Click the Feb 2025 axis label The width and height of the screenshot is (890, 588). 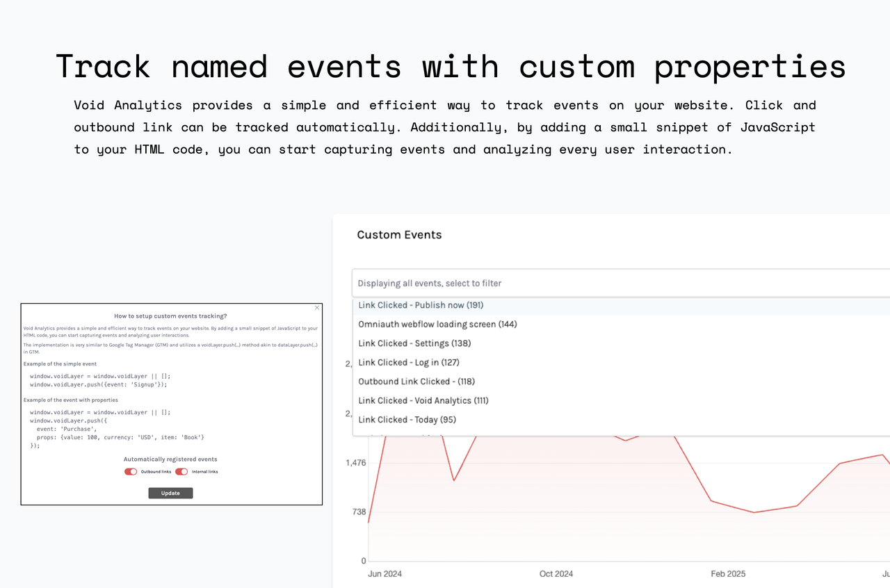[728, 574]
